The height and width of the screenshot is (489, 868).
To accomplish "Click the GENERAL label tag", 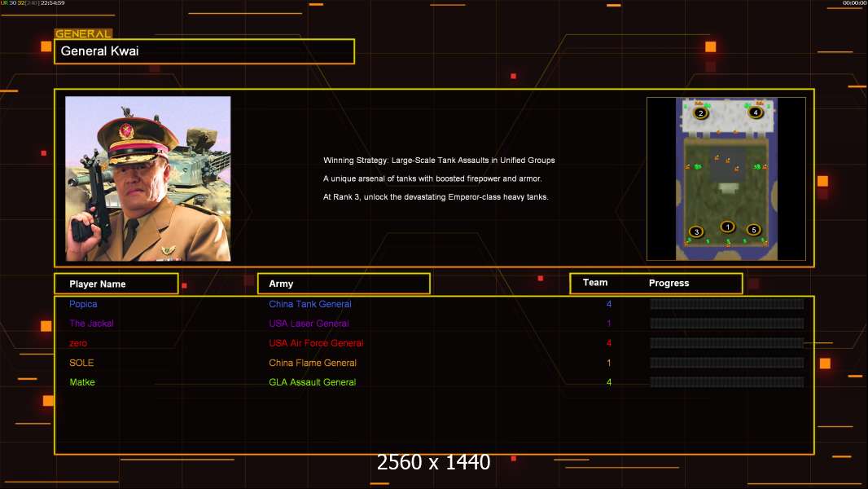I will 84,33.
